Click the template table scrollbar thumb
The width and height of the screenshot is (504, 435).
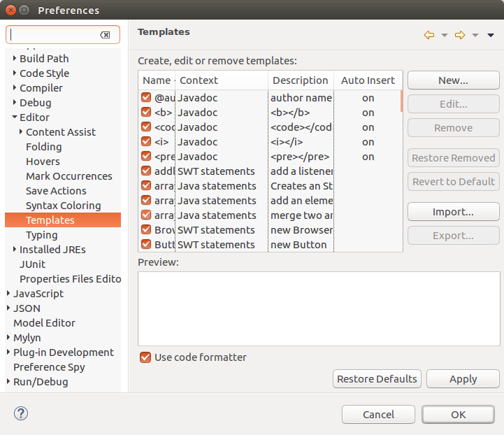point(401,101)
